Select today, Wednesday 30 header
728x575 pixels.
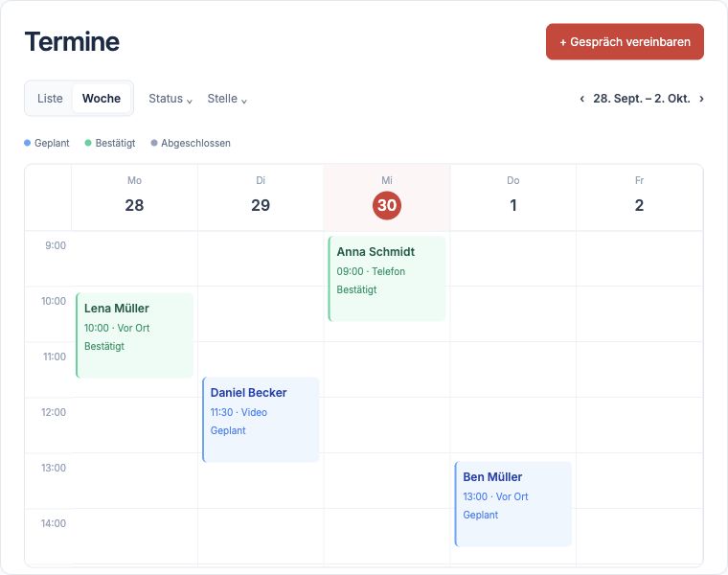click(387, 196)
